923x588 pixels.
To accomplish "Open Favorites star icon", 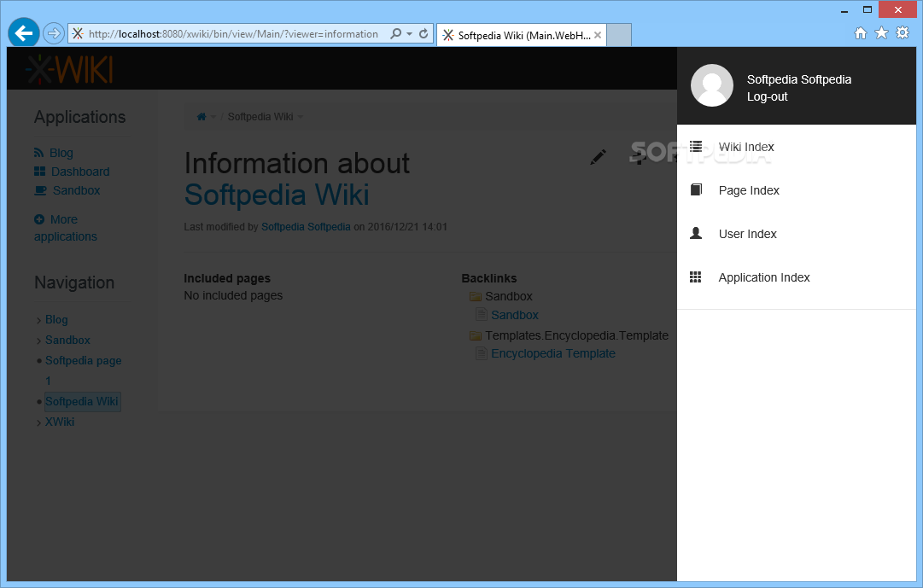I will [x=881, y=33].
